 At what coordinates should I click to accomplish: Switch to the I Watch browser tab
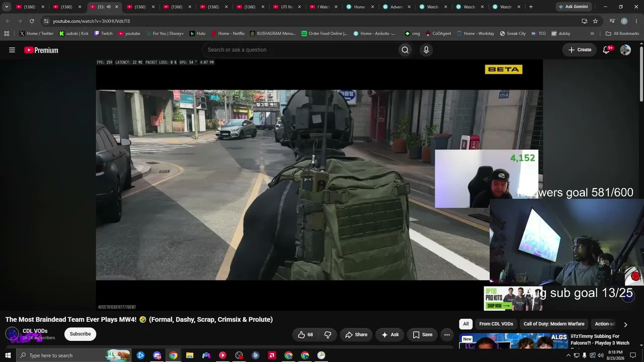(x=324, y=7)
